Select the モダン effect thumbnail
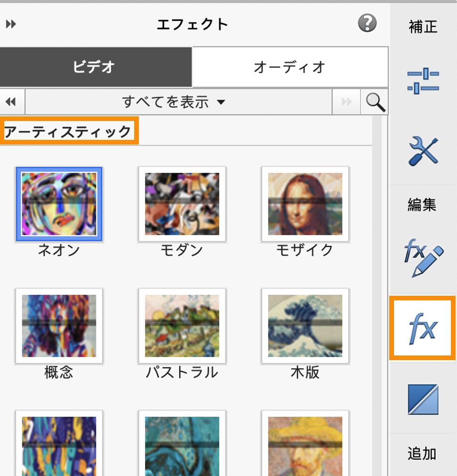 182,204
